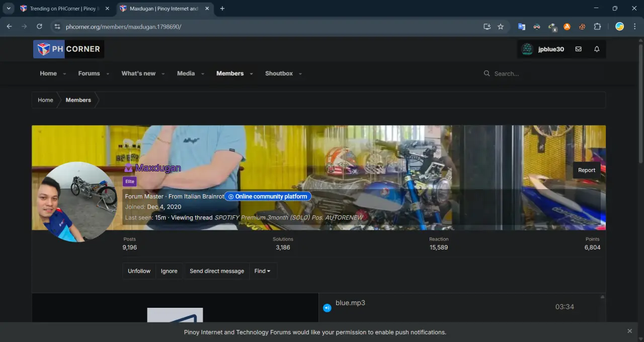The height and width of the screenshot is (342, 644).
Task: Open the Chrome profile avatar
Action: point(620,27)
